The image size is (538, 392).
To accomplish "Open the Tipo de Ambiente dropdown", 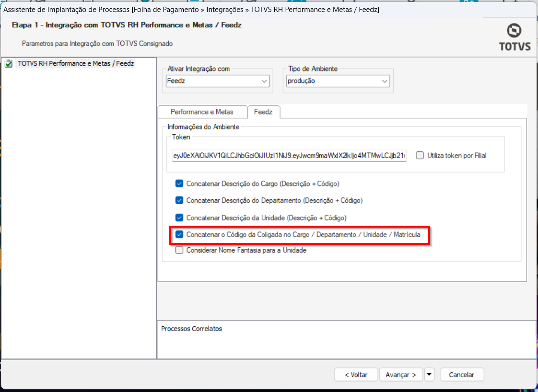I will [x=338, y=81].
